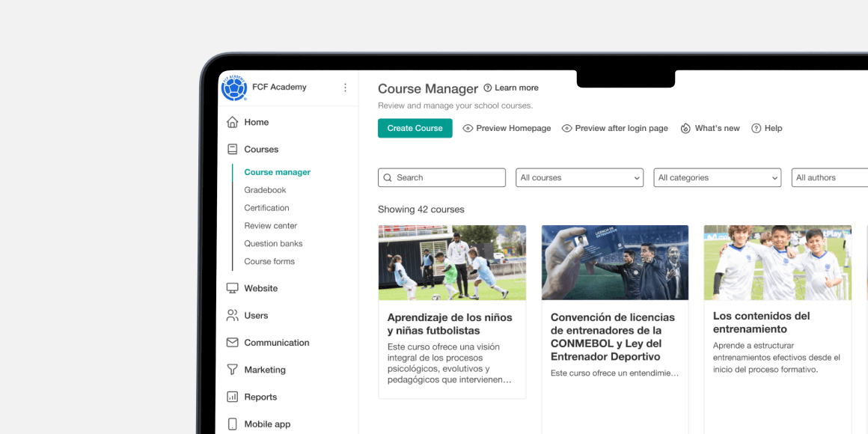The image size is (868, 434).
Task: Click the Reports chart icon
Action: click(x=233, y=397)
